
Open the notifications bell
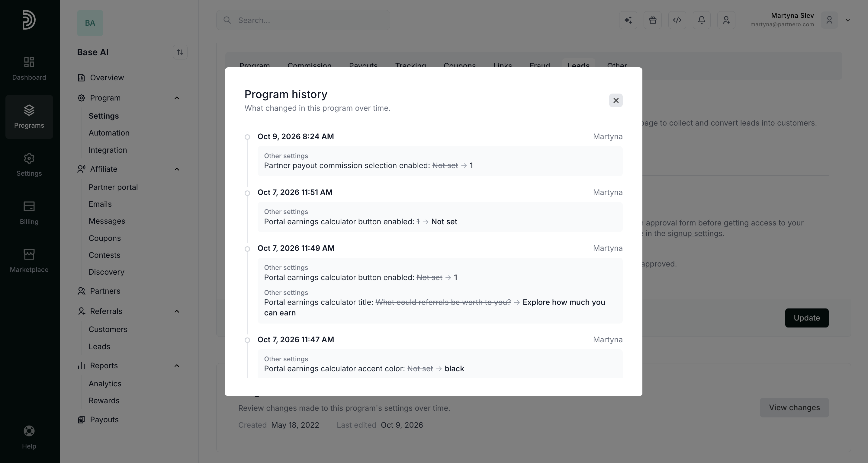(702, 20)
